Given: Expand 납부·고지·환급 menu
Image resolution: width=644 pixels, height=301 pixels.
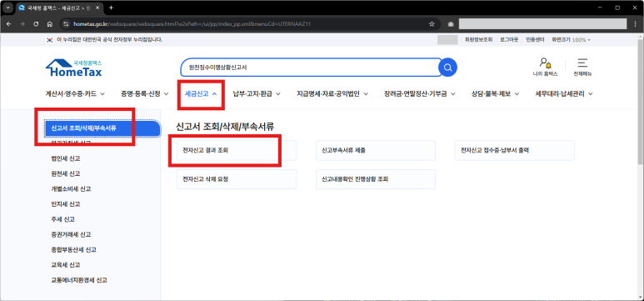Looking at the screenshot, I should (x=257, y=93).
